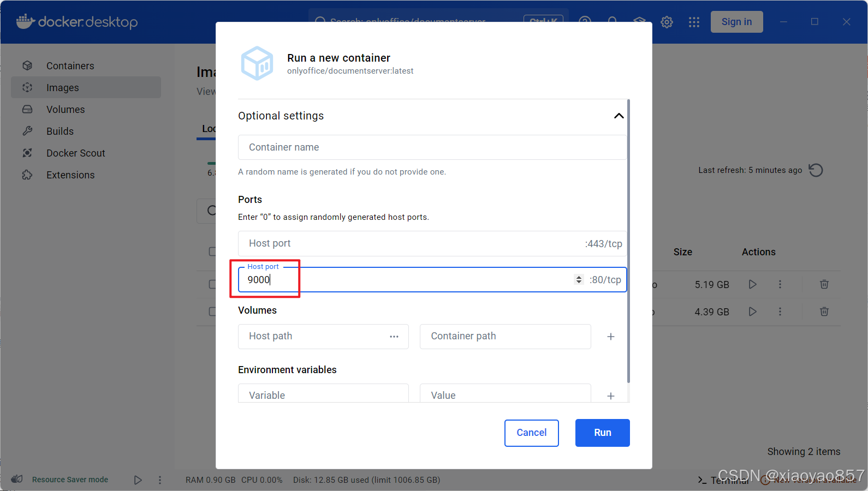
Task: Click the RAM 0.90 GB status text
Action: pos(210,480)
